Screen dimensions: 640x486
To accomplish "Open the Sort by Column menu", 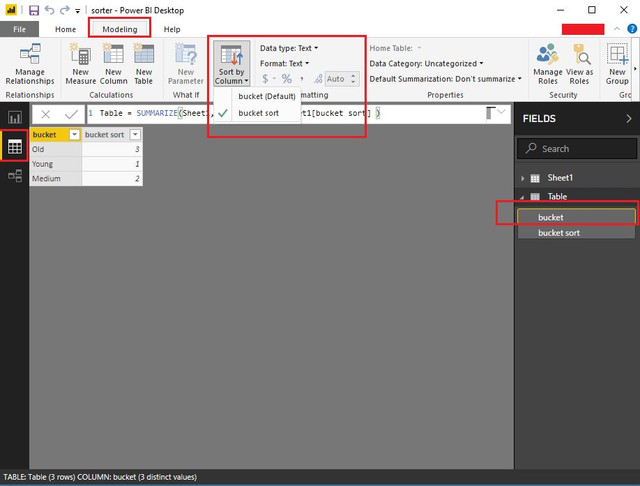I will [231, 63].
